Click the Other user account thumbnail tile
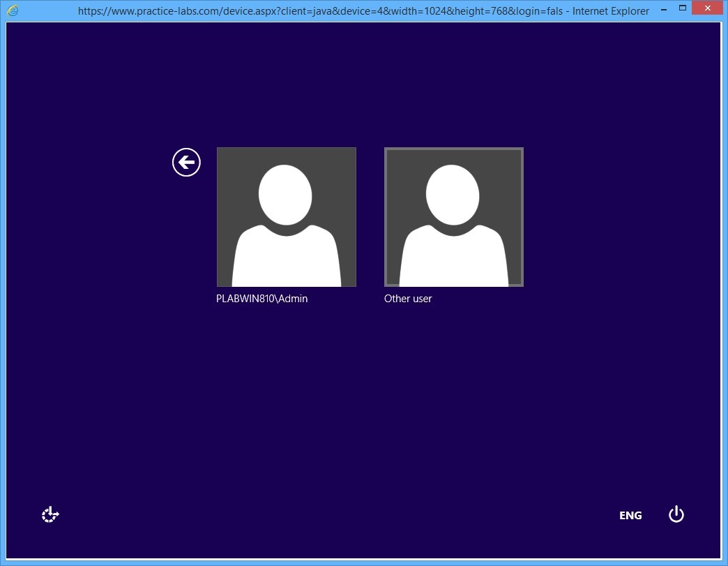Screen dimensions: 728x566 (x=453, y=216)
